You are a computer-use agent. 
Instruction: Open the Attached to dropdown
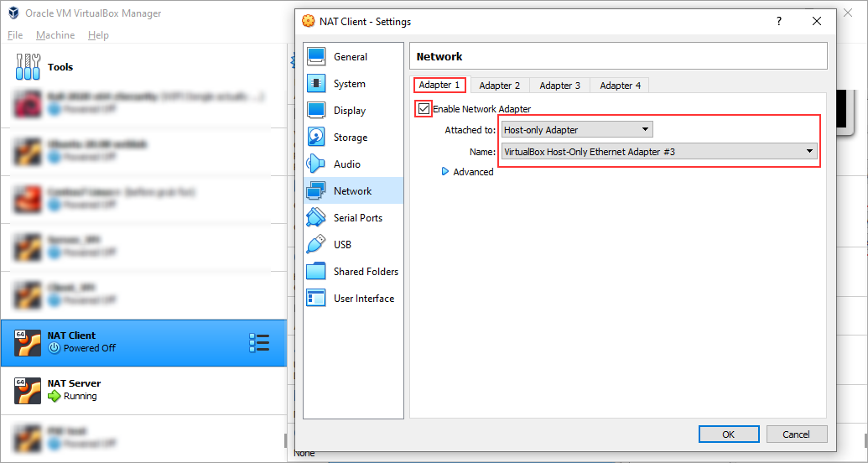(x=577, y=130)
